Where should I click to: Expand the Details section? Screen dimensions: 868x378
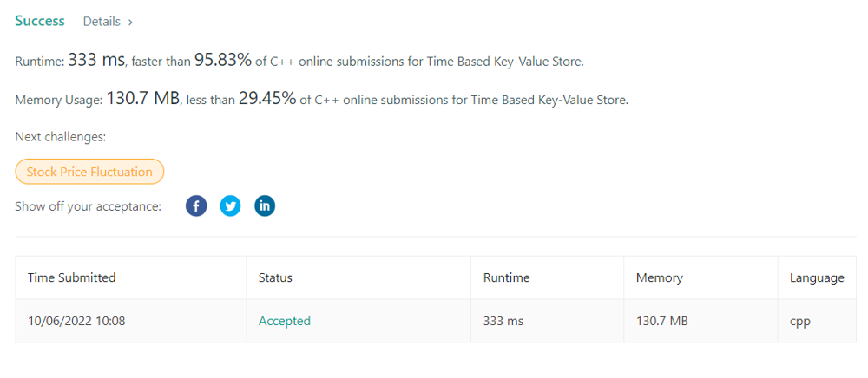point(108,22)
